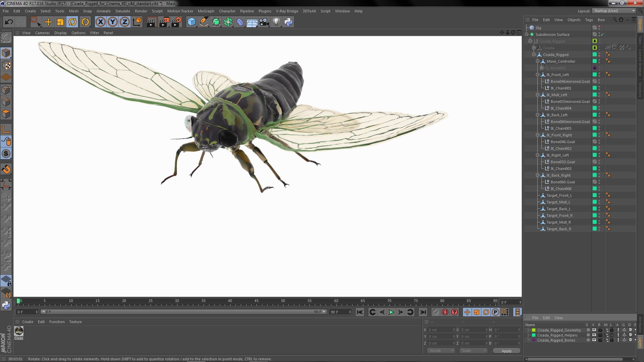
Task: Click the timeline range slider bar
Action: 184,312
